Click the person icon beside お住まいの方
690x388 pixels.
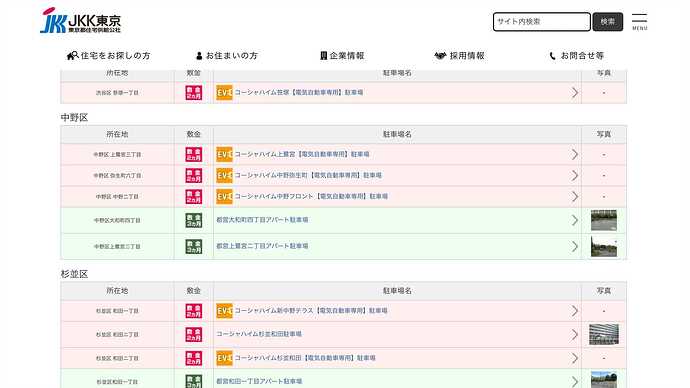pyautogui.click(x=199, y=56)
